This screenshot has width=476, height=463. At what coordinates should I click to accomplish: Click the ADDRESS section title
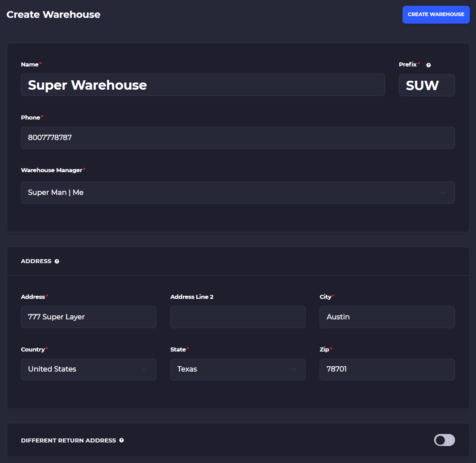click(36, 261)
